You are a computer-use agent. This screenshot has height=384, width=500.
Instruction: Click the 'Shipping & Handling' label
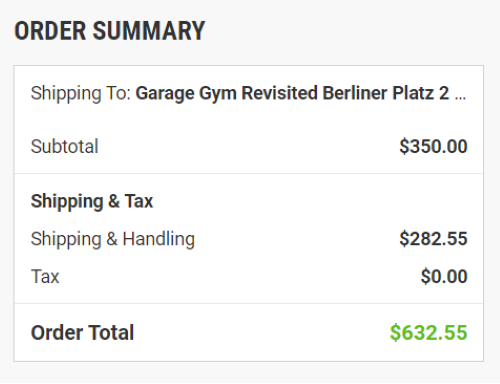click(113, 239)
